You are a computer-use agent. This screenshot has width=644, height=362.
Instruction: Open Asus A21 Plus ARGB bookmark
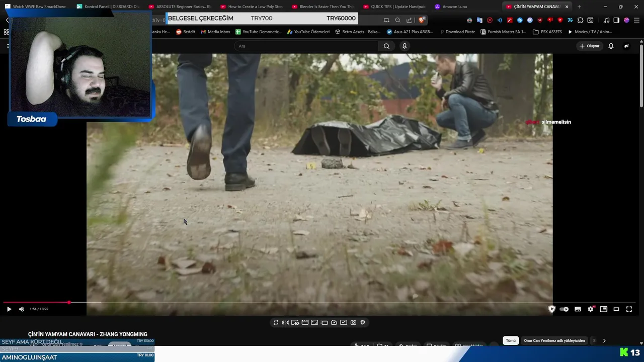(410, 32)
